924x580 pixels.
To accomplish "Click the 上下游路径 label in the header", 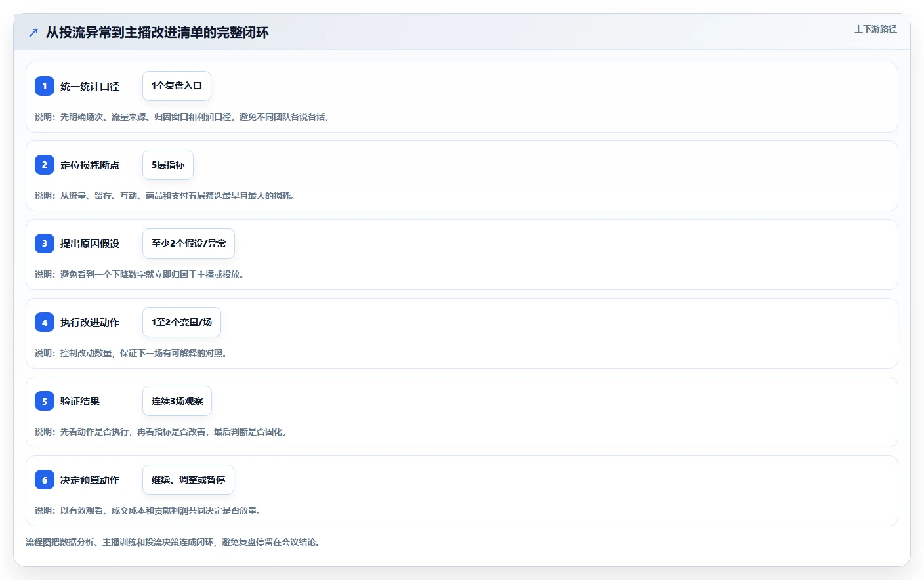I will pyautogui.click(x=875, y=29).
